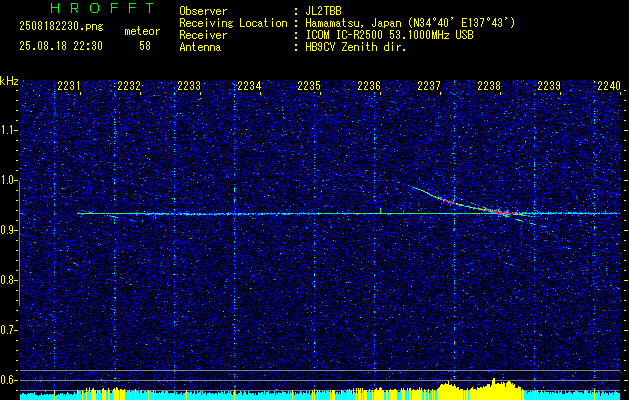Click the ICOM IC-R2500 53.1000MHz USB text
Screen dimensions: 629x400
pyautogui.click(x=389, y=35)
